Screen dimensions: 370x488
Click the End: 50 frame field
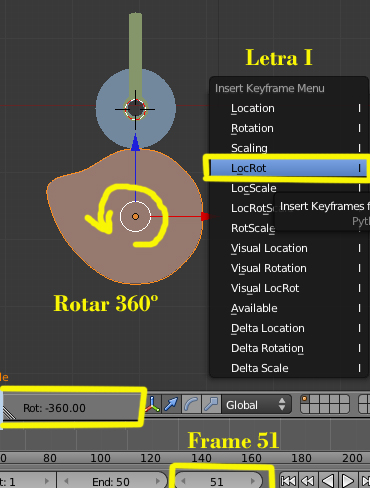pos(111,481)
